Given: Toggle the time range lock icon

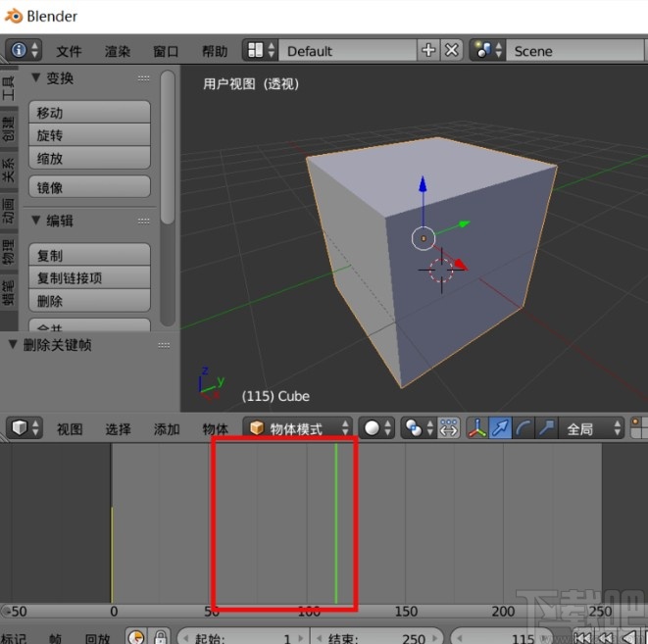Looking at the screenshot, I should [161, 637].
